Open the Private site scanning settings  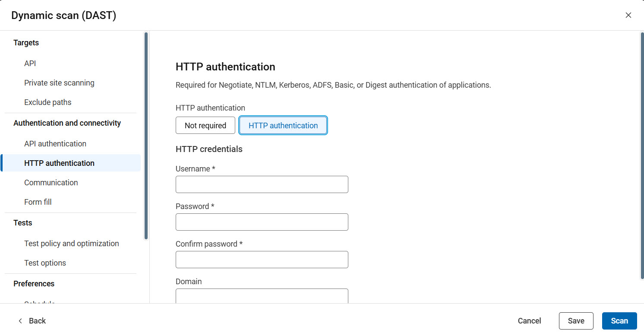[x=59, y=82]
